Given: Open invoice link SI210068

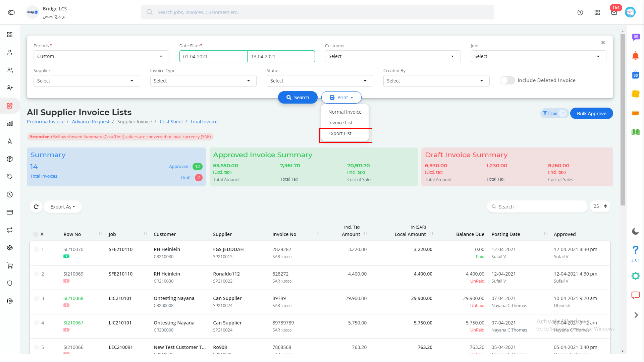Looking at the screenshot, I should pos(73,298).
